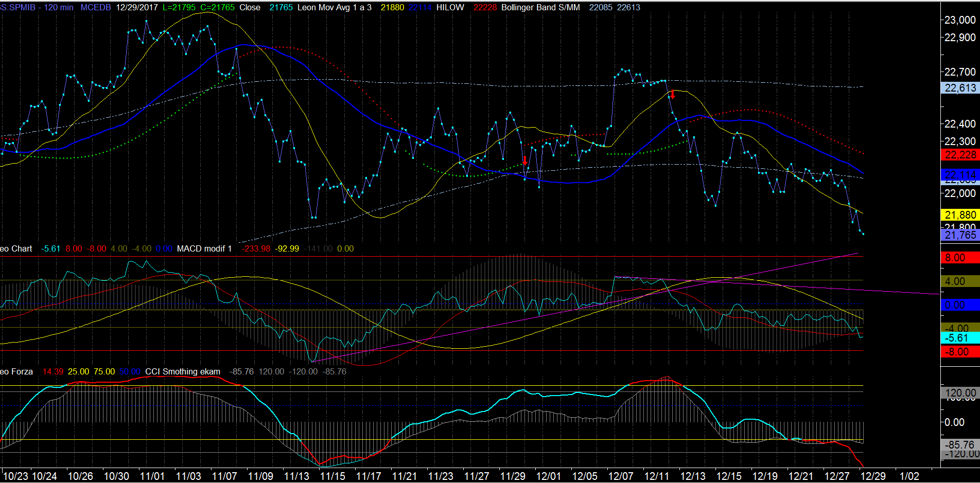Select the highlighted 22,613 price axis marker
Image resolution: width=980 pixels, height=483 pixels.
point(960,88)
